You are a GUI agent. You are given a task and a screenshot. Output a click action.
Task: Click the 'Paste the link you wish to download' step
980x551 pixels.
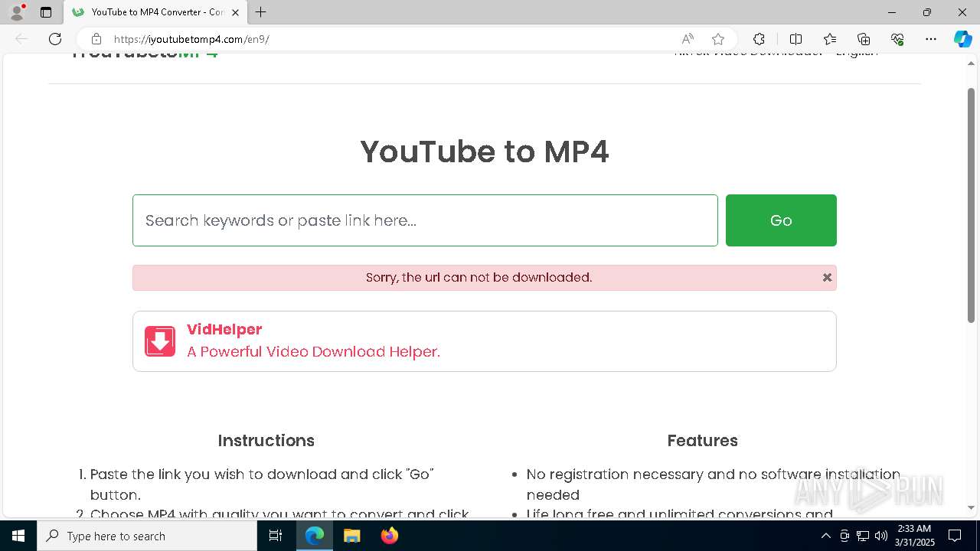[262, 484]
